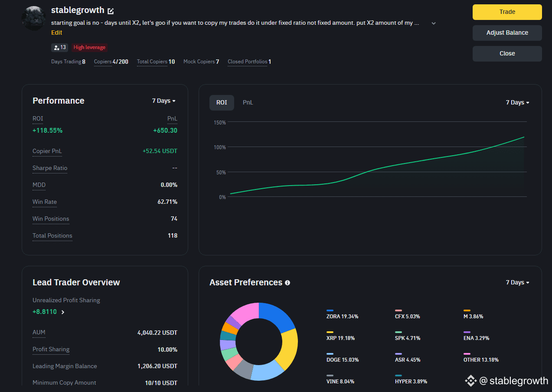Click the MDD label
This screenshot has height=392, width=552.
(x=39, y=185)
